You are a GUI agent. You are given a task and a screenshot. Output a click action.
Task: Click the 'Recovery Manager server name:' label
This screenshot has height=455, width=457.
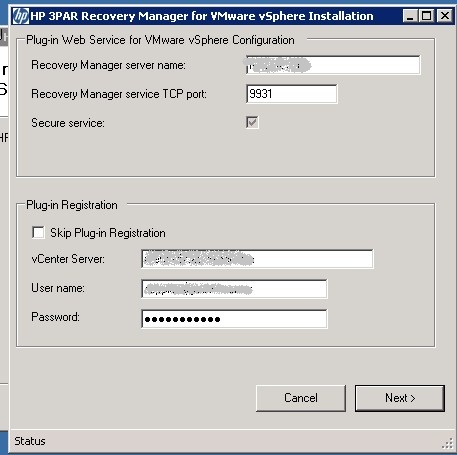tap(108, 65)
